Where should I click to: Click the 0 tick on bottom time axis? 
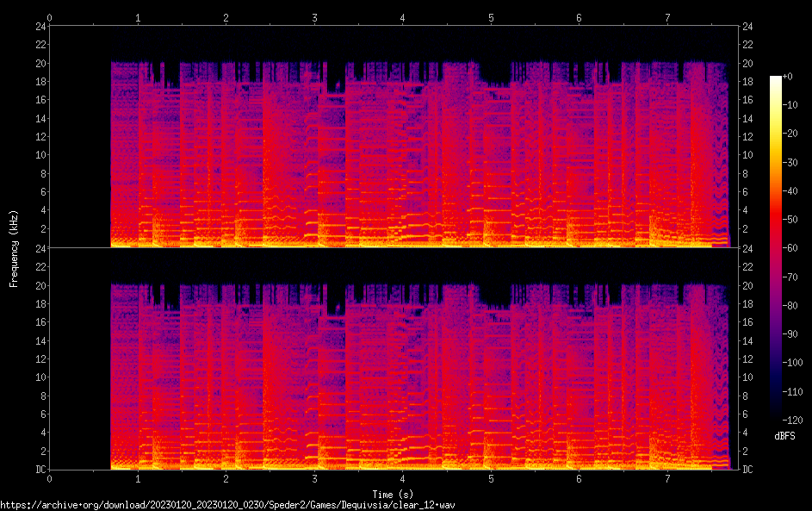[50, 478]
